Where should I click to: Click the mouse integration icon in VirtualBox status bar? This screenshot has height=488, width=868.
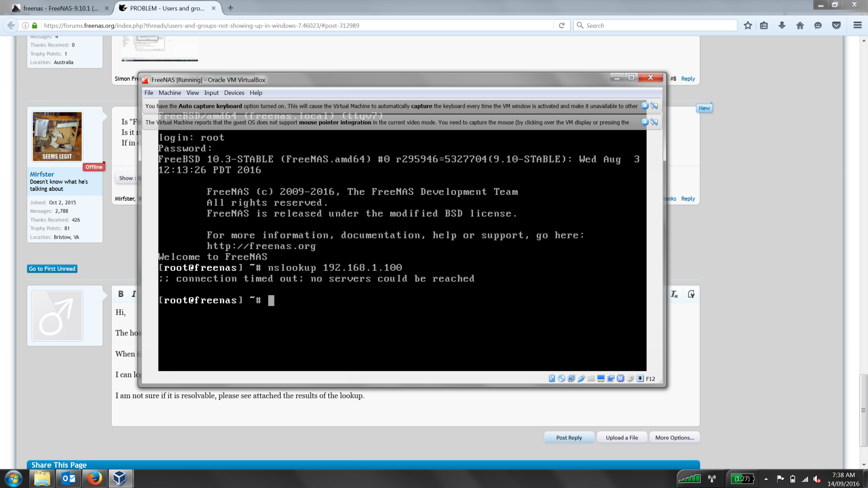[631, 379]
